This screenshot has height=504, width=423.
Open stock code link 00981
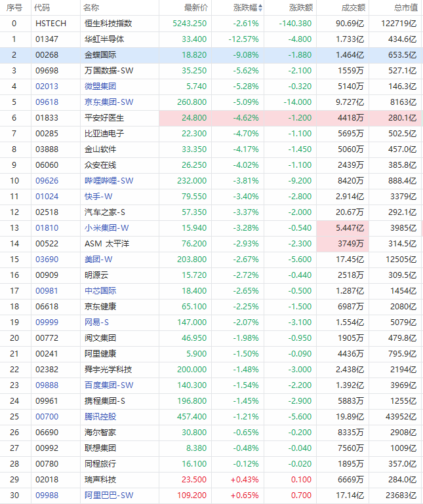tap(47, 291)
